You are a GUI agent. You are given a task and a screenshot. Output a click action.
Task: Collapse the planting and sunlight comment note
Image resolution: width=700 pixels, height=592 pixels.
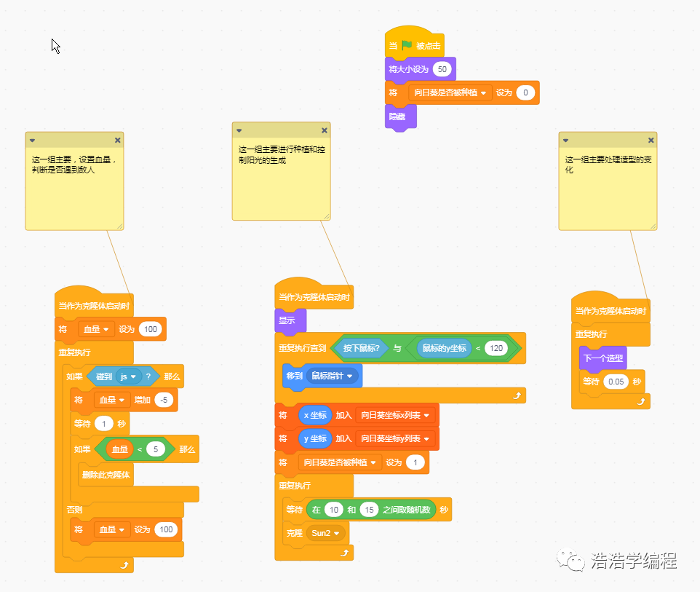click(x=239, y=130)
